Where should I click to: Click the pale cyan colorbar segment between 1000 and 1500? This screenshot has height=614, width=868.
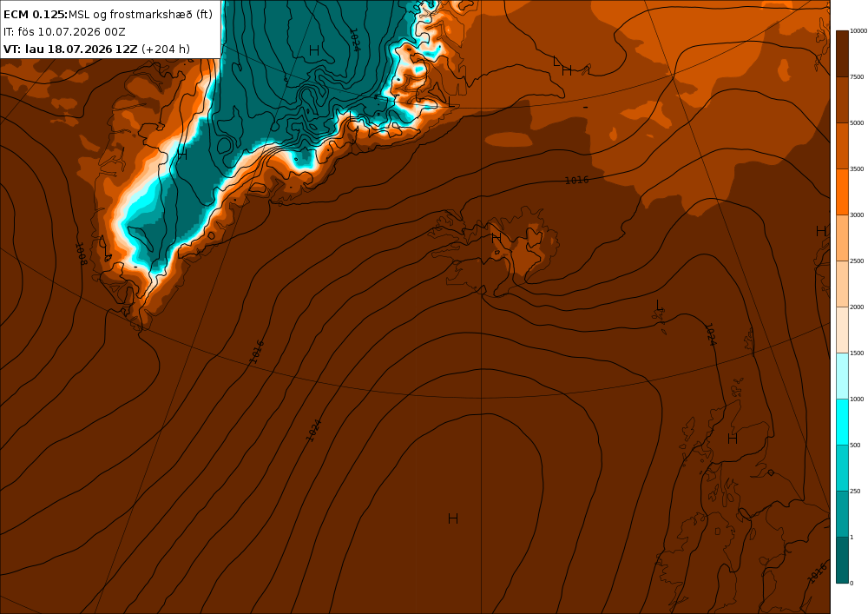point(842,375)
